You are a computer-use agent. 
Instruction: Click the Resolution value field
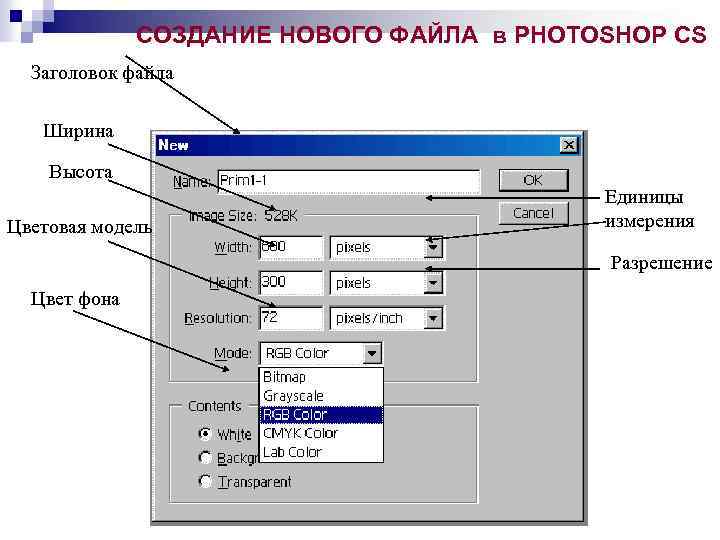291,318
